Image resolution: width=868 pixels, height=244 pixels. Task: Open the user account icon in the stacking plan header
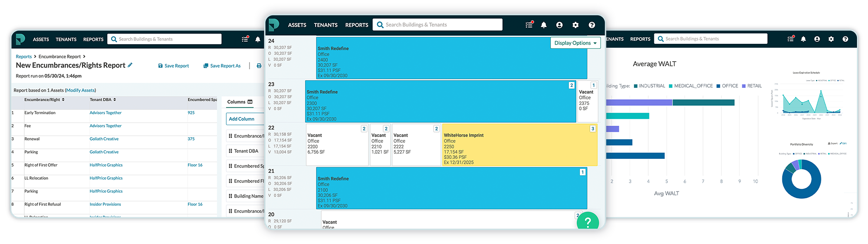pos(559,25)
